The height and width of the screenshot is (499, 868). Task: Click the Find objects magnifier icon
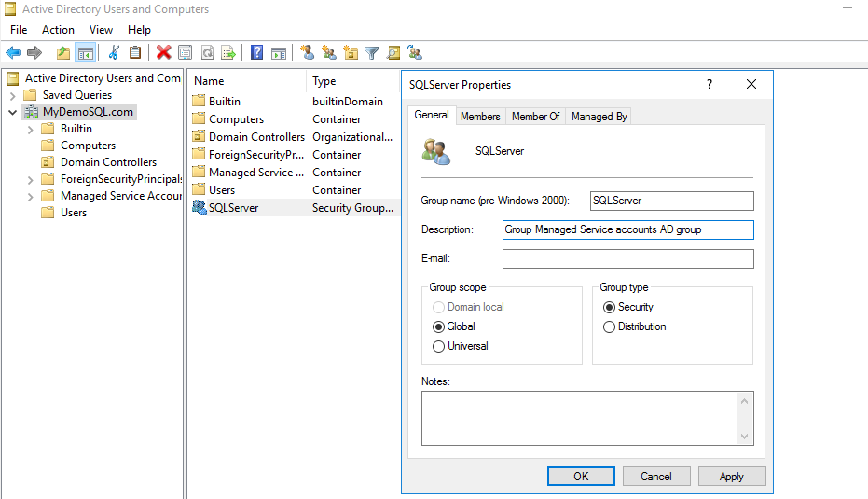393,53
